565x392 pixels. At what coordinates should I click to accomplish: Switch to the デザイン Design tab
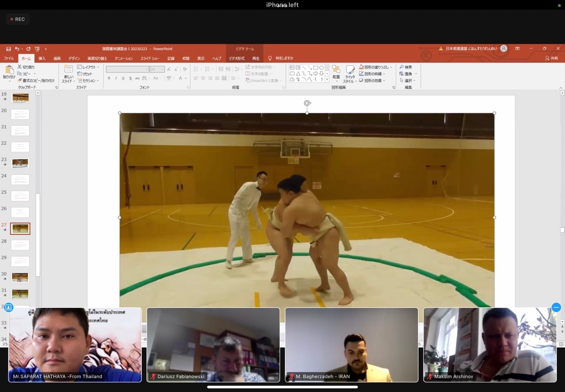[x=74, y=58]
